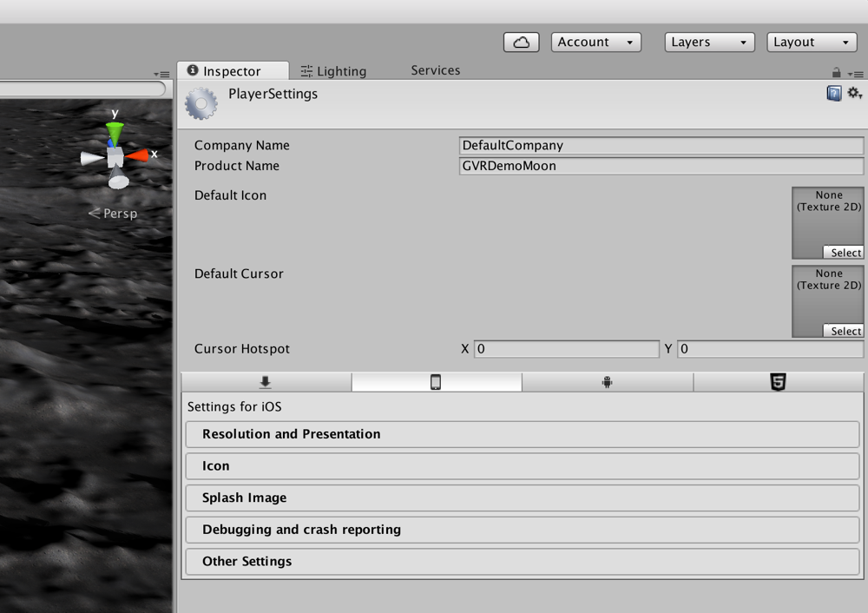Click the scene orientation gizmo's red X cone
868x613 pixels.
click(x=137, y=155)
